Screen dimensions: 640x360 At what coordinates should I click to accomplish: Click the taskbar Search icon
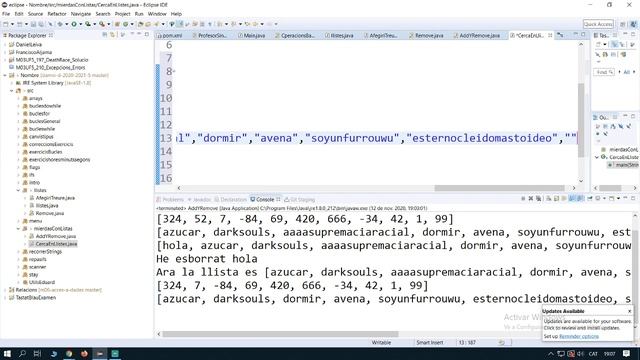[x=22, y=353]
